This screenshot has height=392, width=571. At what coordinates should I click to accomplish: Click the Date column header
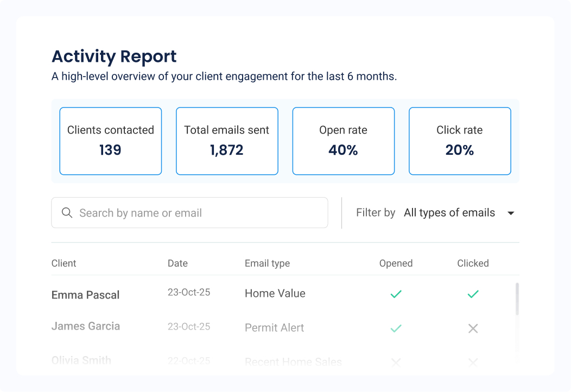177,263
